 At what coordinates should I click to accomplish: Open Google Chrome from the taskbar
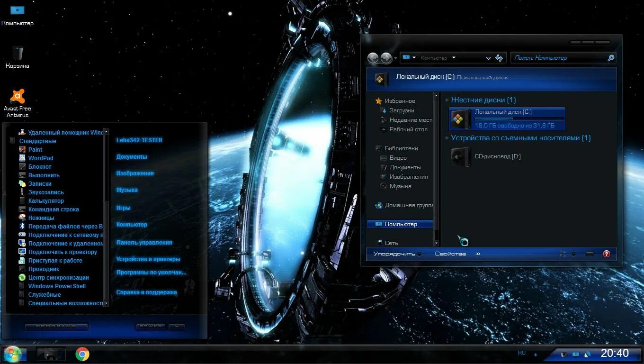coord(82,354)
